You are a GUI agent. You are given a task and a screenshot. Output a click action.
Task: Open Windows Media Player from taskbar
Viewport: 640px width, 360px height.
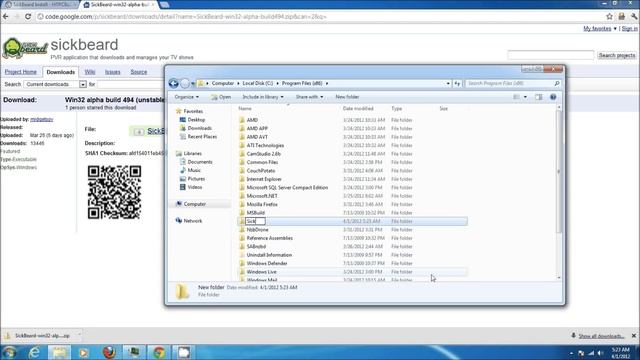(x=84, y=352)
